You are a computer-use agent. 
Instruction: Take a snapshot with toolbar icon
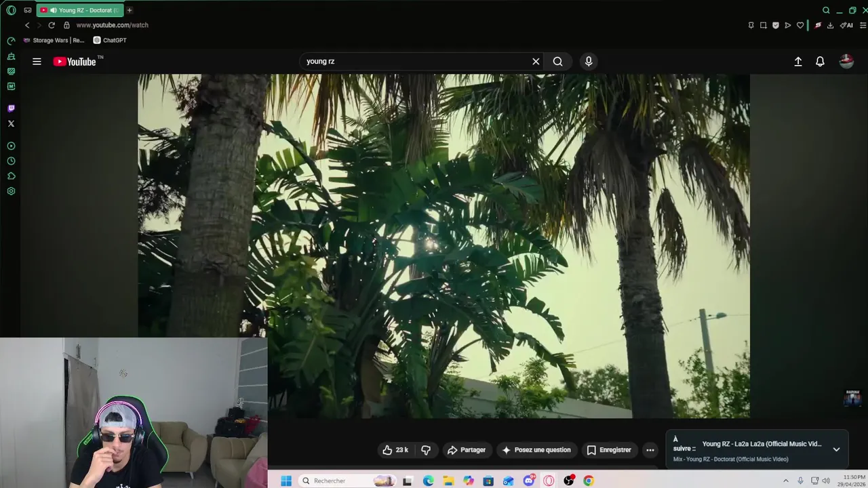763,25
